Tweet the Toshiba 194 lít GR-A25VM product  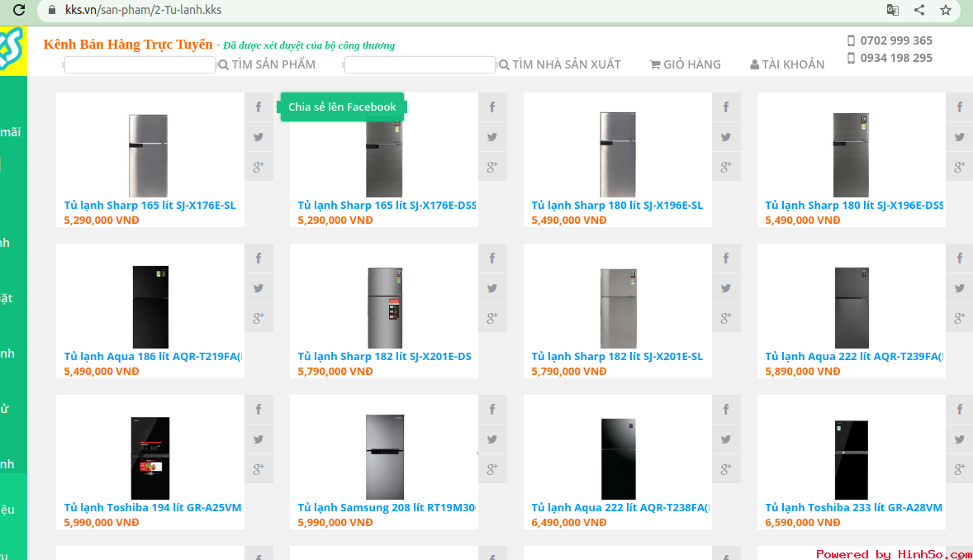tap(259, 439)
